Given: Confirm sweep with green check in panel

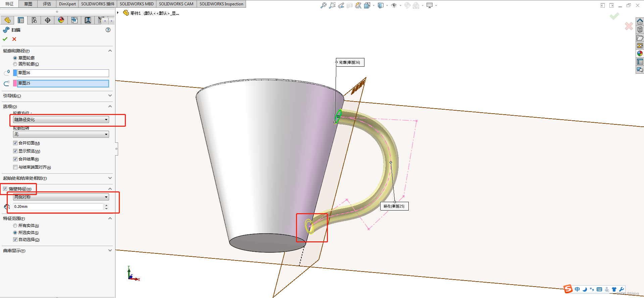Looking at the screenshot, I should pyautogui.click(x=5, y=39).
